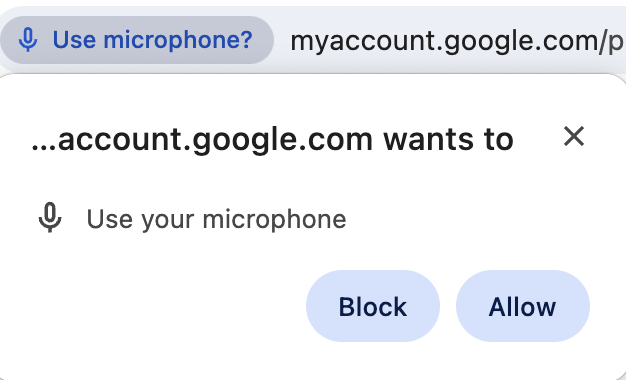Collapse the prompt via "Use microphone?" chip
This screenshot has height=380, width=626.
[137, 40]
